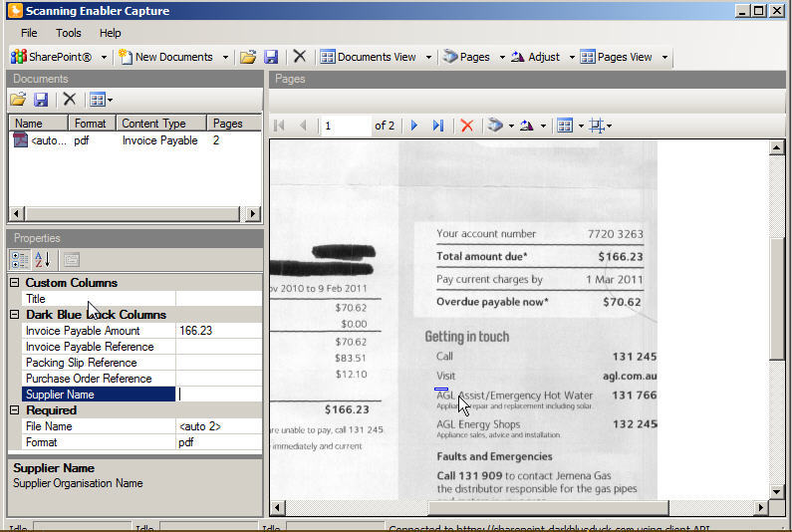Click delete X icon in Documents panel
This screenshot has width=792, height=532.
pos(69,99)
